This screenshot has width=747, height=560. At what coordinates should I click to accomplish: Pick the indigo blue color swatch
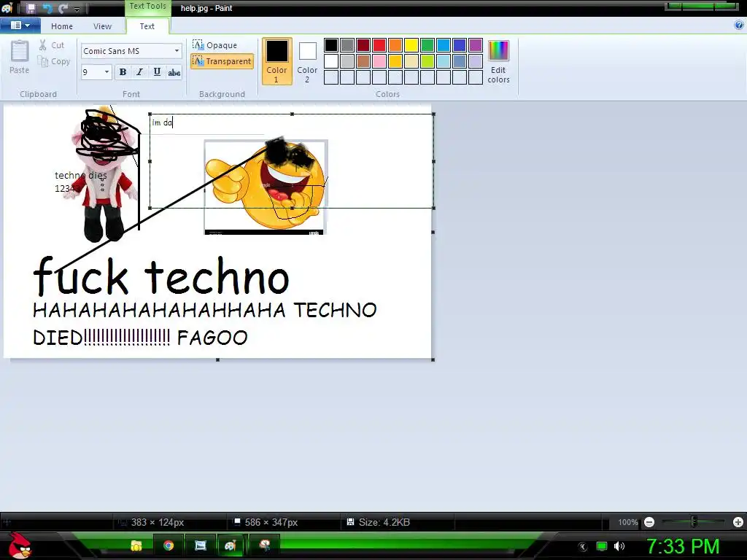(x=460, y=45)
